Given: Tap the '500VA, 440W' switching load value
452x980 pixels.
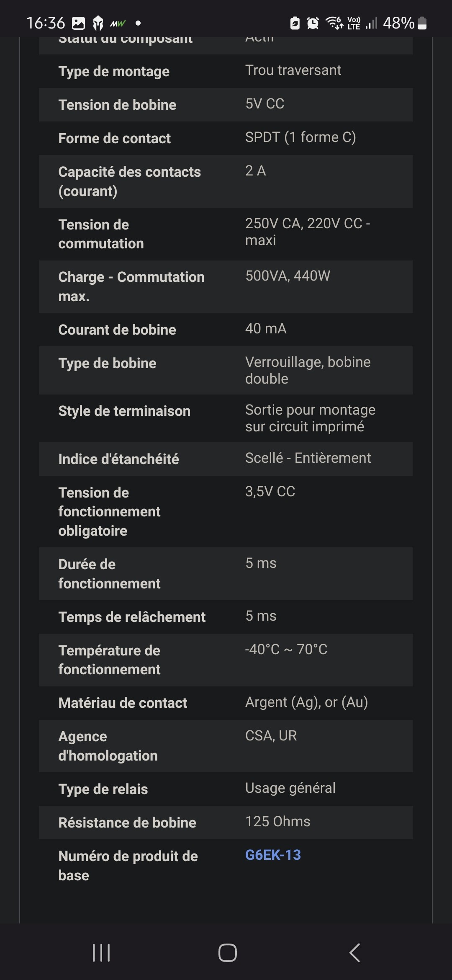Looking at the screenshot, I should click(288, 276).
